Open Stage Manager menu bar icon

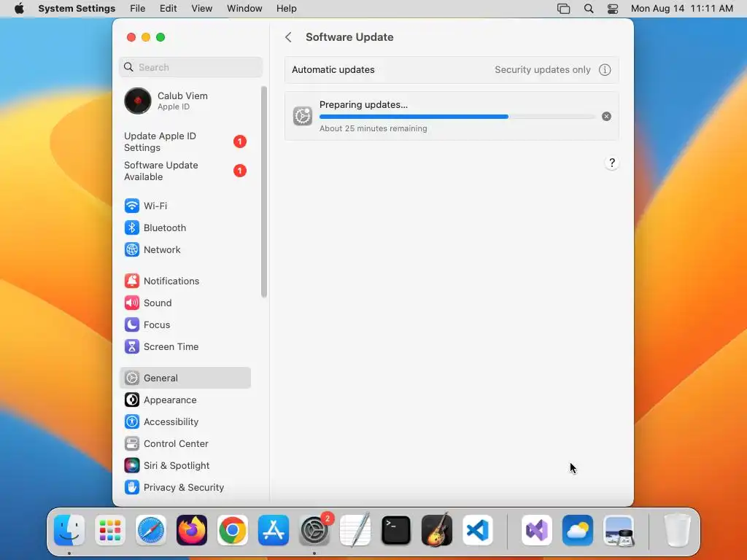tap(564, 9)
